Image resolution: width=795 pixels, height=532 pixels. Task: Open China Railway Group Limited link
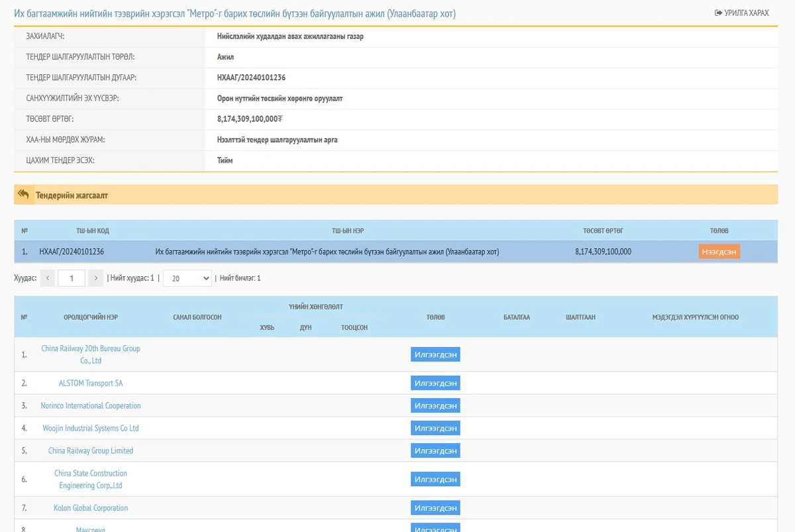click(91, 451)
